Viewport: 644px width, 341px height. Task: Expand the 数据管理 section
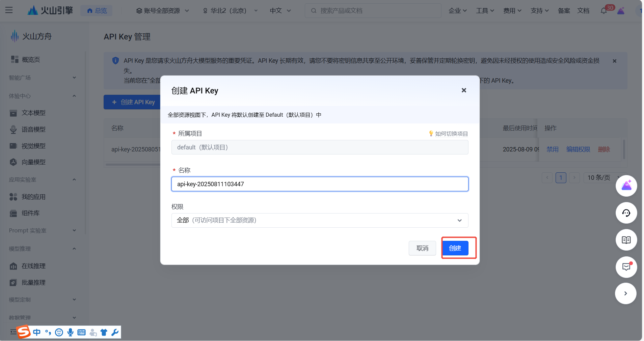pyautogui.click(x=43, y=317)
